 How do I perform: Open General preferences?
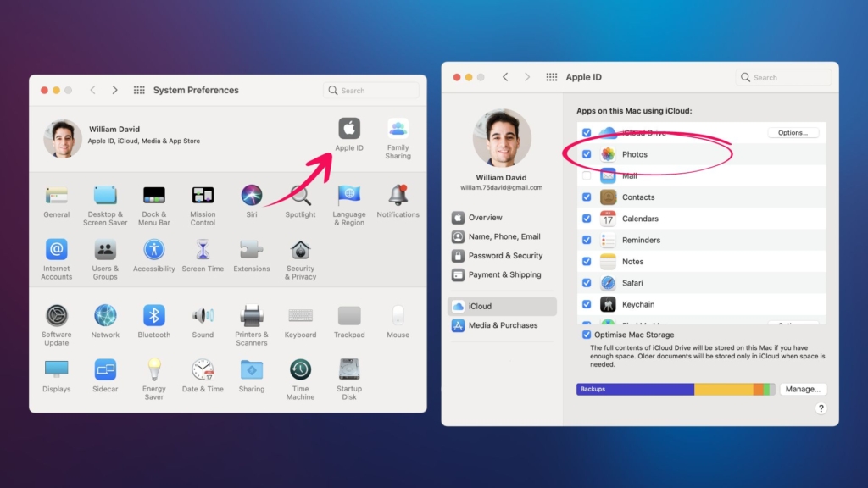(57, 202)
